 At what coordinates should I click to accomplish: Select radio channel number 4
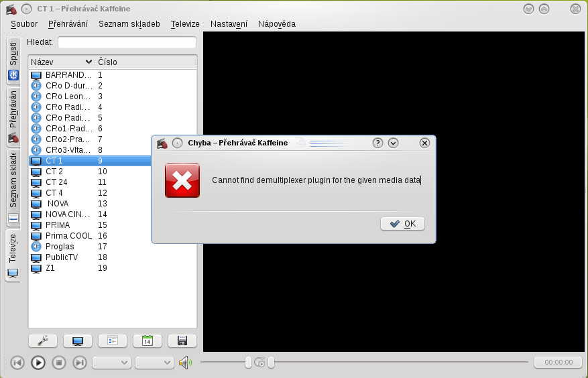(113, 107)
